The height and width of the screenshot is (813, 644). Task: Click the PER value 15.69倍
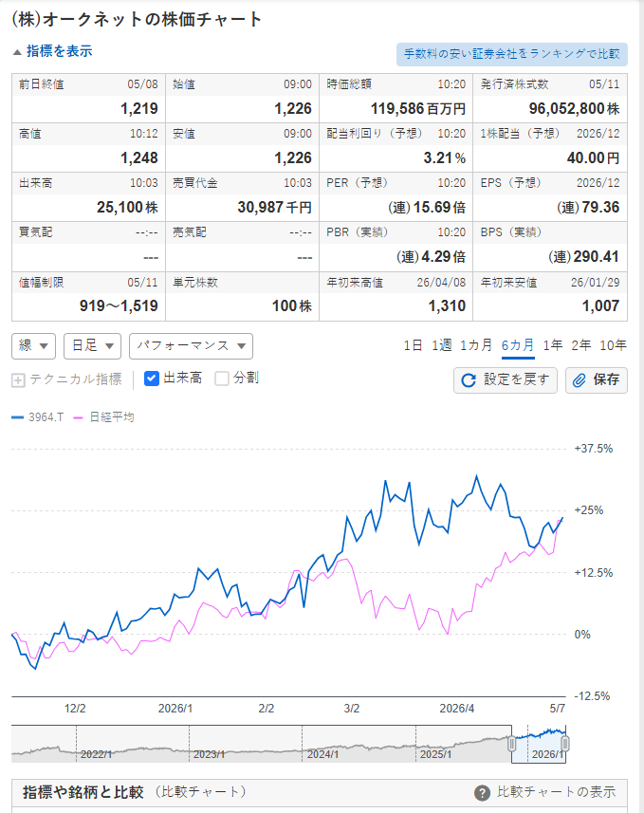tap(427, 208)
